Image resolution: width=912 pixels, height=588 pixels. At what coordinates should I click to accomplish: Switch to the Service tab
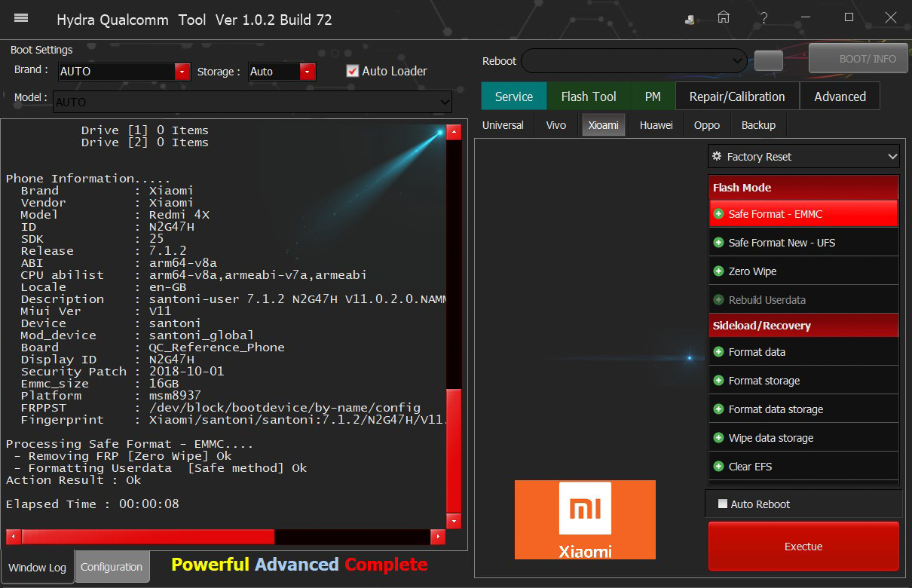514,96
